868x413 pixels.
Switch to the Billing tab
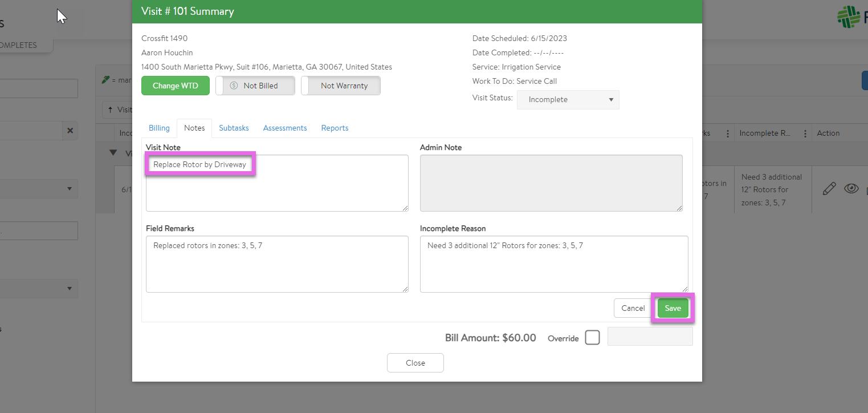(x=159, y=128)
